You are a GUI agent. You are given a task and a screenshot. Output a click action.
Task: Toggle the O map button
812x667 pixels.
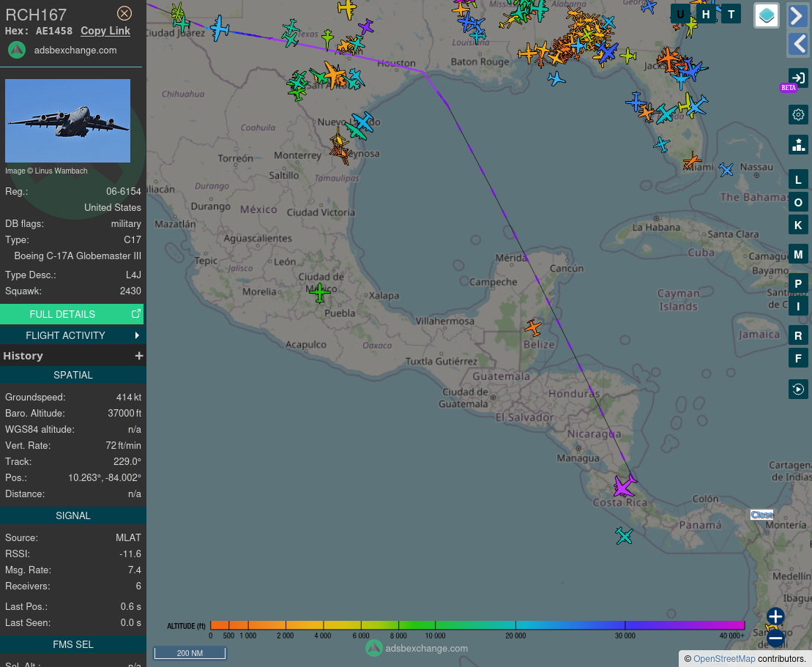[x=798, y=203]
